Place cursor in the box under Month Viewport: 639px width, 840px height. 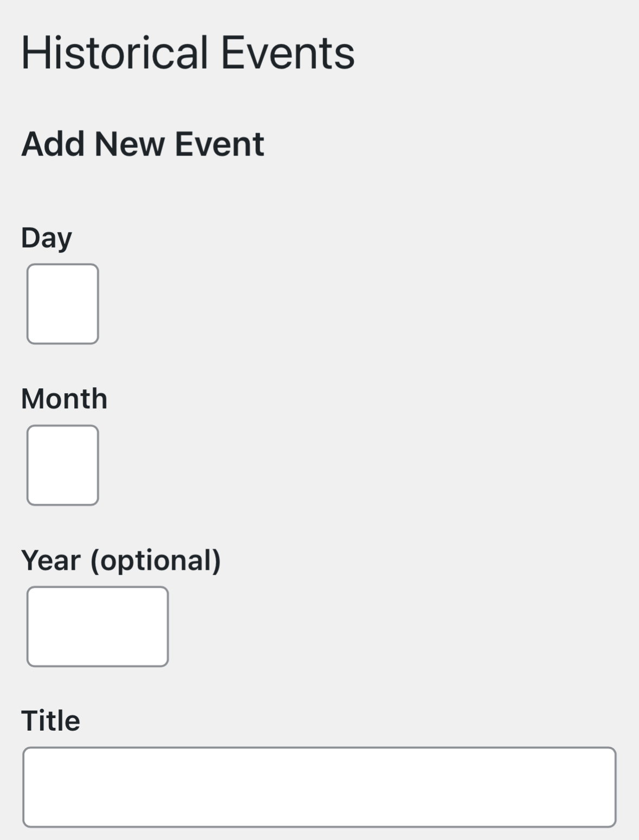63,465
